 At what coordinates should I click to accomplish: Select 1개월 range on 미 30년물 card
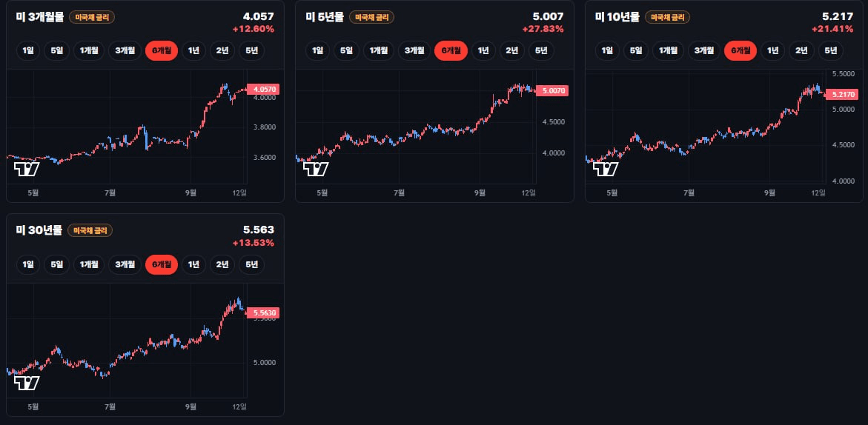click(88, 265)
